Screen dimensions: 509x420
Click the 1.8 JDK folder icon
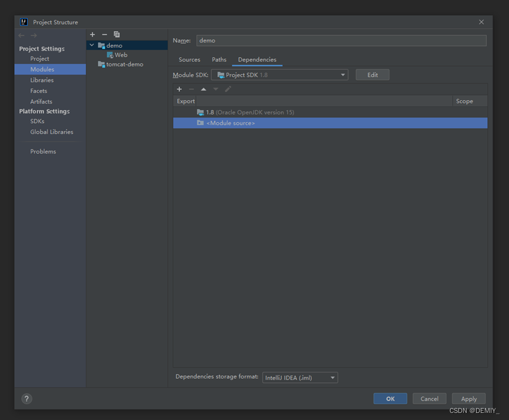pos(200,112)
